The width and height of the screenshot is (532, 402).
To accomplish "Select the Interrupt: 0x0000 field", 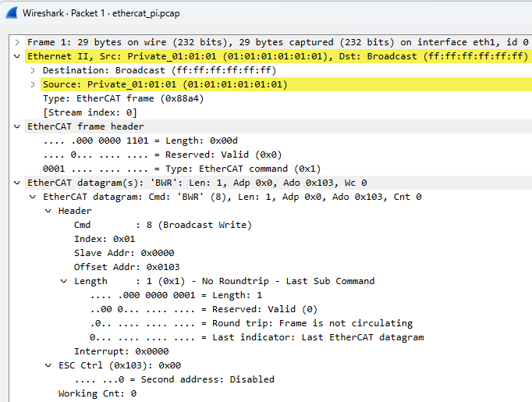I will [x=122, y=351].
